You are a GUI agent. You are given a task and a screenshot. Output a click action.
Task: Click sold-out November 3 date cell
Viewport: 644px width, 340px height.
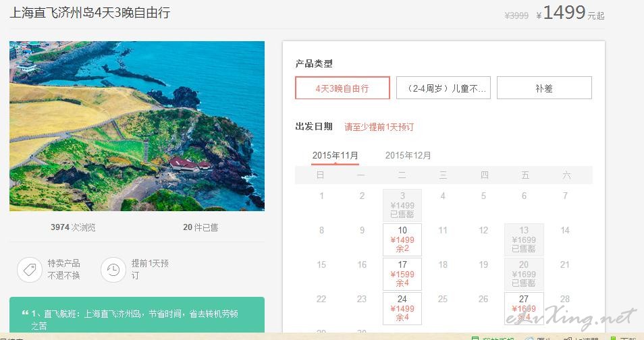(x=402, y=205)
